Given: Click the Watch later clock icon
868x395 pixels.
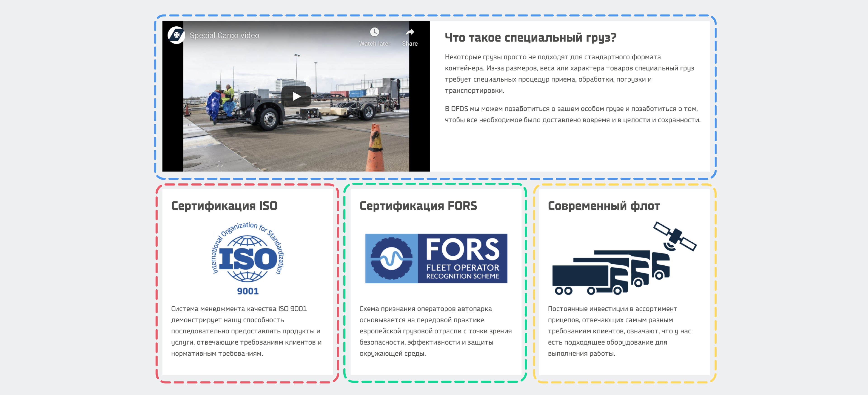Looking at the screenshot, I should pos(374,32).
